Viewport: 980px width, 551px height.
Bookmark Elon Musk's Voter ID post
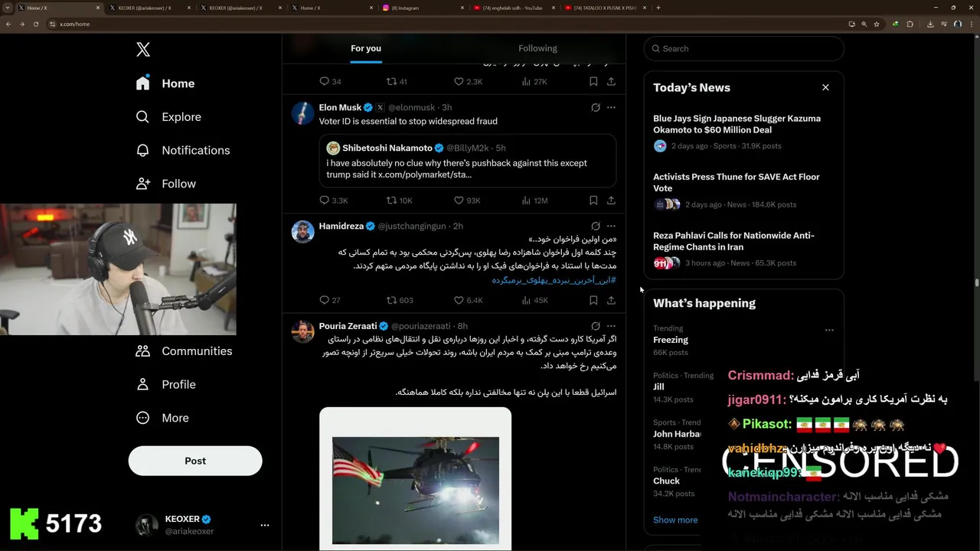(x=593, y=201)
